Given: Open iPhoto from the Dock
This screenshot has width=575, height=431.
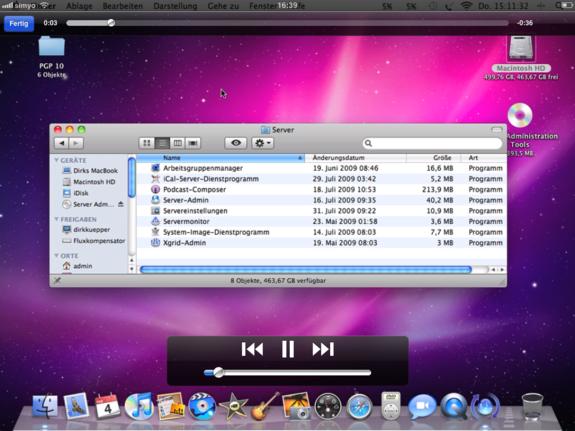Looking at the screenshot, I should click(x=296, y=406).
